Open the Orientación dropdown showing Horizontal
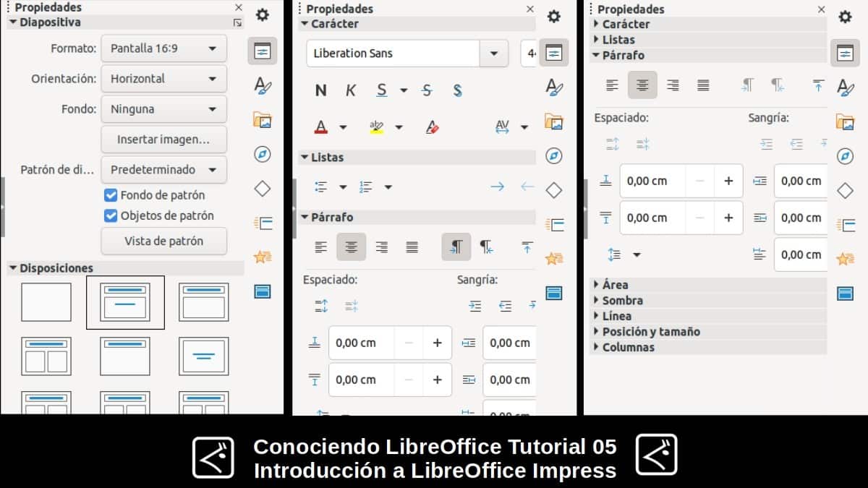This screenshot has height=488, width=868. [164, 79]
